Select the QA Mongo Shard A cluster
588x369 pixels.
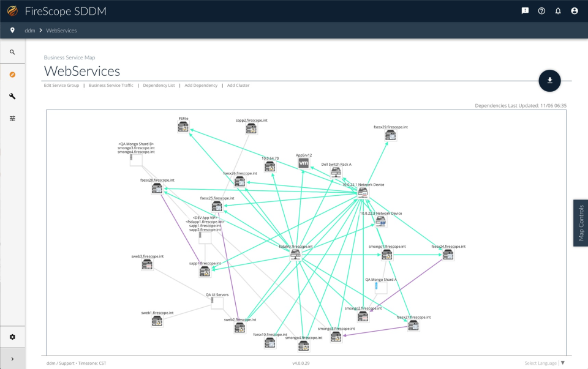(x=380, y=288)
